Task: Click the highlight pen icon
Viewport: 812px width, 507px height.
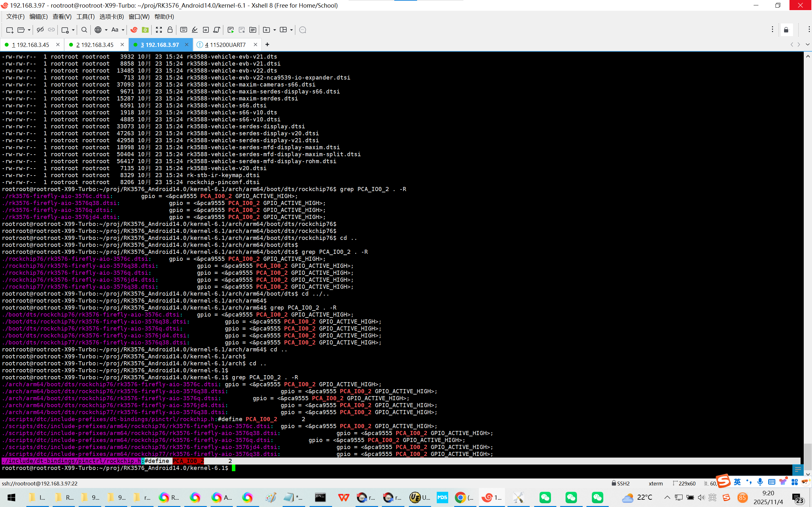Action: click(x=195, y=30)
